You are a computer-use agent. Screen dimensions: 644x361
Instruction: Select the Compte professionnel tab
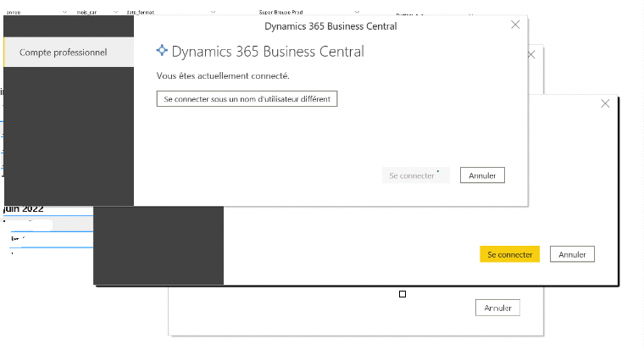click(69, 53)
